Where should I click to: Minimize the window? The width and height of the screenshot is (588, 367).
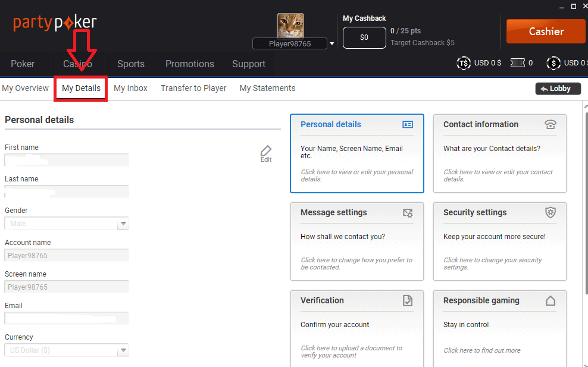tap(561, 7)
